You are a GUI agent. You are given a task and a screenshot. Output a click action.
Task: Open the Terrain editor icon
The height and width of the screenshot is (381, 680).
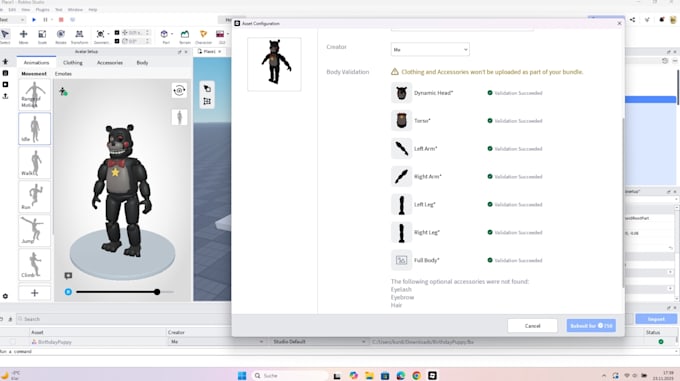185,36
